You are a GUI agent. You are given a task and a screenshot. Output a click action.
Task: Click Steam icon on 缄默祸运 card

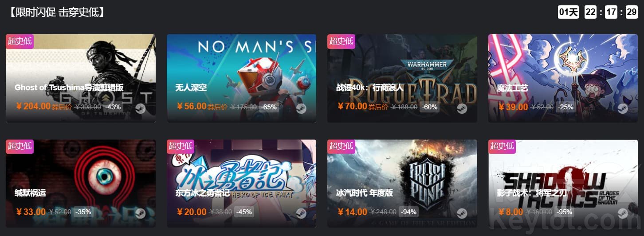coord(141,213)
